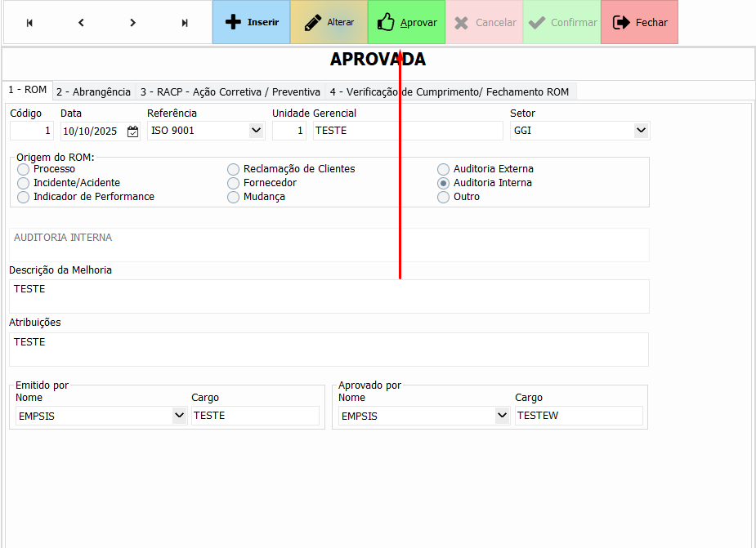Go to the next record

click(133, 23)
